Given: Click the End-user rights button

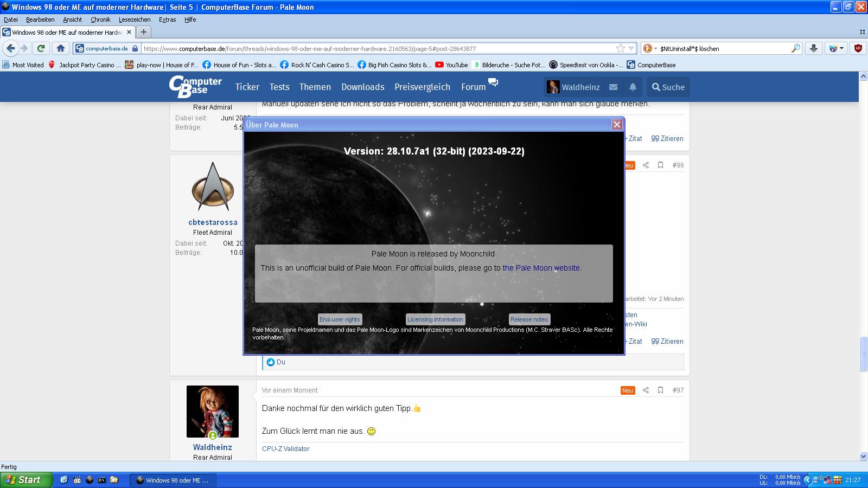Looking at the screenshot, I should (x=340, y=319).
